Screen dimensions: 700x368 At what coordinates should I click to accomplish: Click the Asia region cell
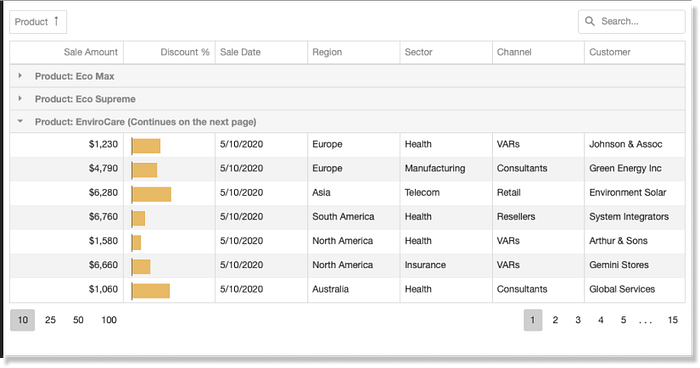354,192
